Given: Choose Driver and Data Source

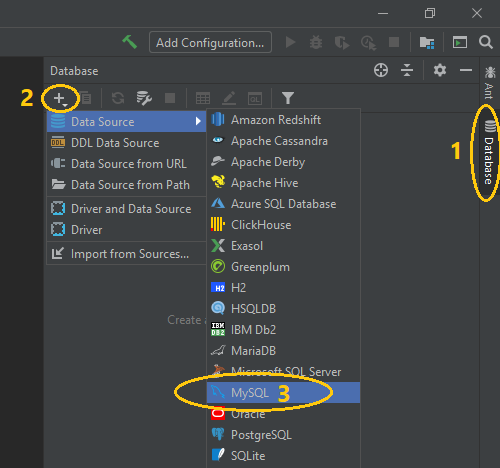Looking at the screenshot, I should coord(127,209).
